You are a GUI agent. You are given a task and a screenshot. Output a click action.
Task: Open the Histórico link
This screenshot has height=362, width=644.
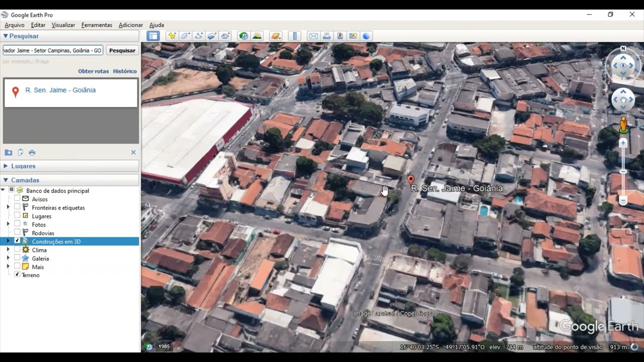click(x=125, y=71)
